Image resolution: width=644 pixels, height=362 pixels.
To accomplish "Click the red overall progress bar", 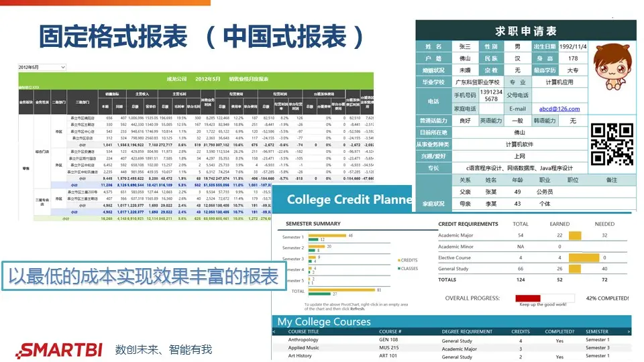I will point(528,298).
